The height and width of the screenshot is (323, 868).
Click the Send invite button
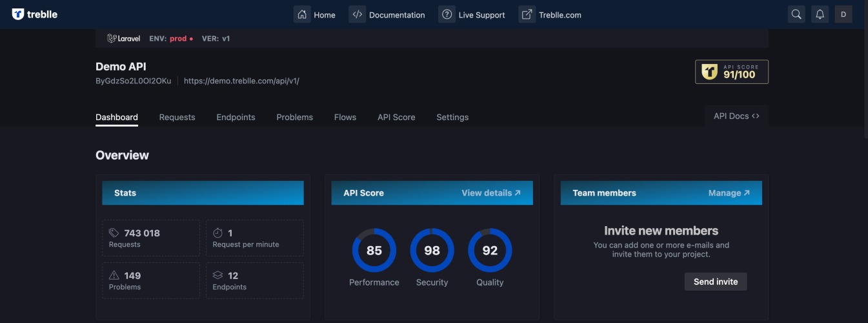coord(716,282)
